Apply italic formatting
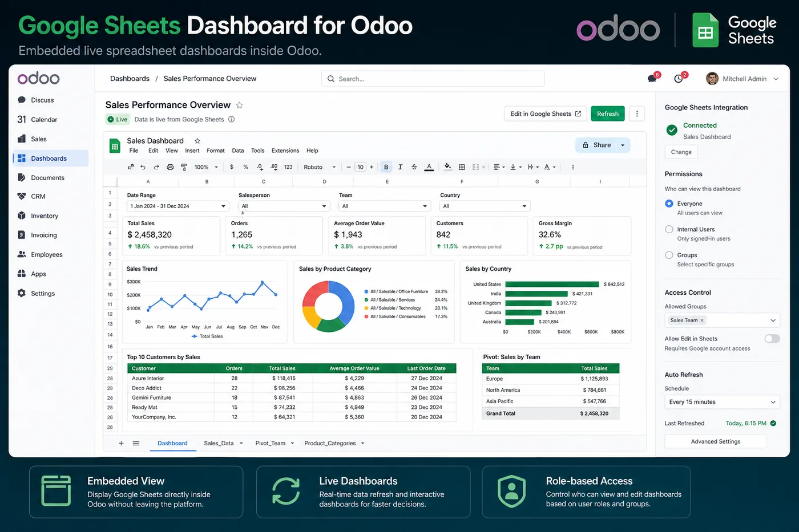 (400, 167)
